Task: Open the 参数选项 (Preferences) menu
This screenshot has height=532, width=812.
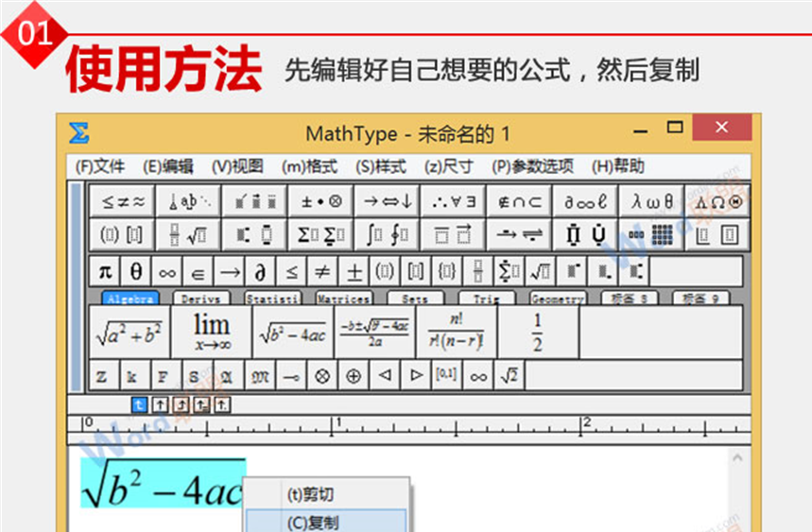Action: (x=533, y=166)
